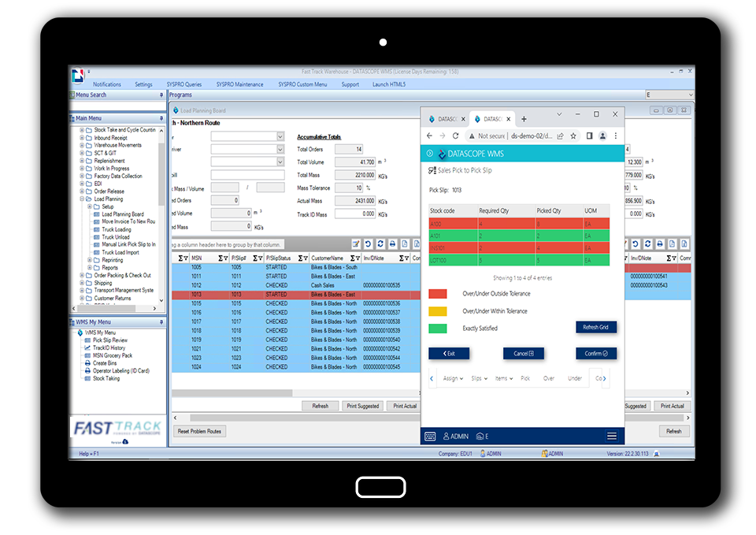Open the SYSPRO Queries menu
This screenshot has width=756, height=535.
click(x=183, y=84)
